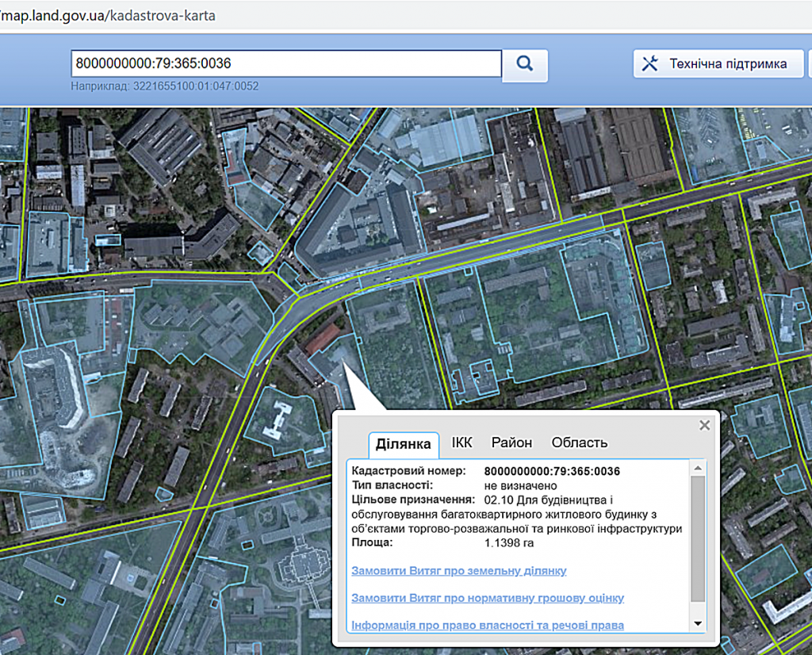Click the example text Наприклад under search
This screenshot has width=812, height=655.
(x=164, y=86)
